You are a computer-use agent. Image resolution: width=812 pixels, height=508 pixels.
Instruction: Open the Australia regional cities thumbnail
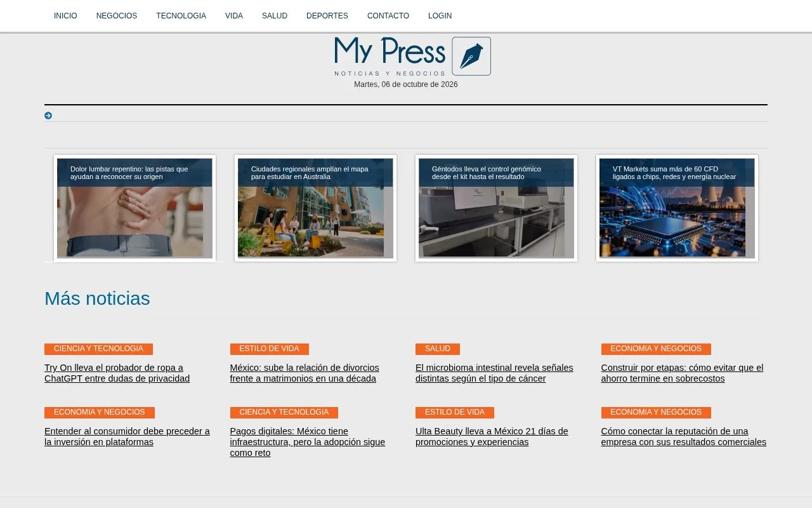[x=315, y=208]
